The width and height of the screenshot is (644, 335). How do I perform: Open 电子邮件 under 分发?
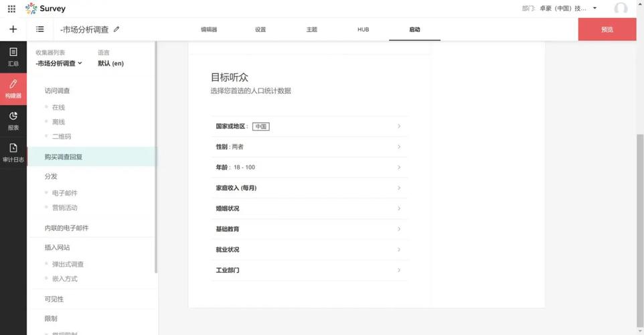coord(64,193)
